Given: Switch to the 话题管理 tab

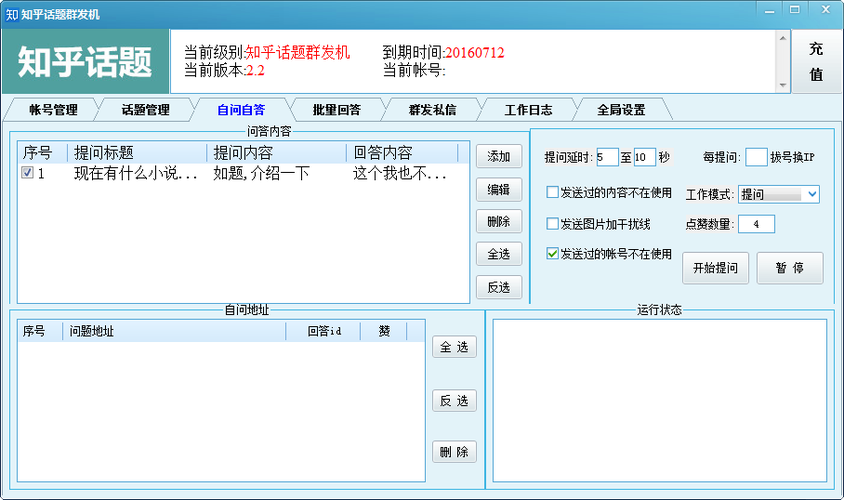Looking at the screenshot, I should click(145, 110).
